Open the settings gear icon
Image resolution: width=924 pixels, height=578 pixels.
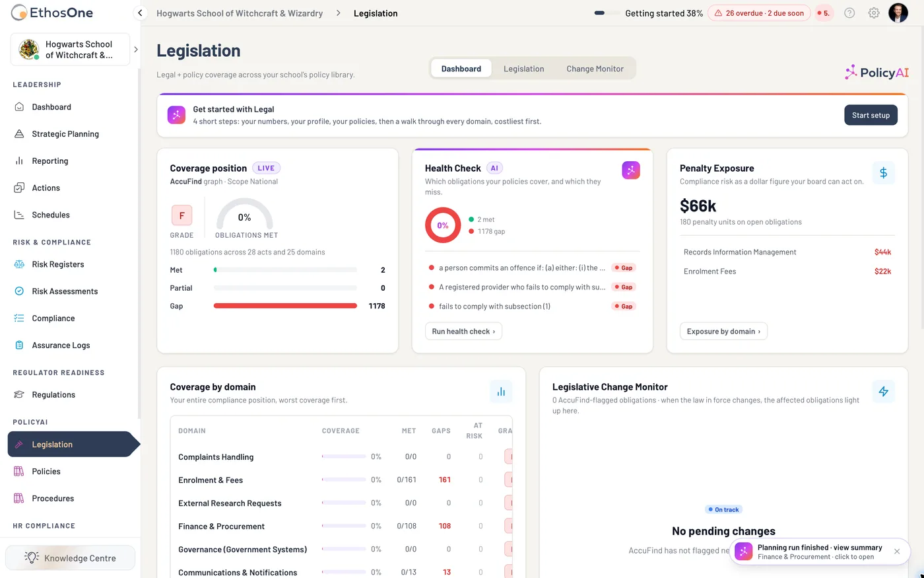(x=874, y=13)
